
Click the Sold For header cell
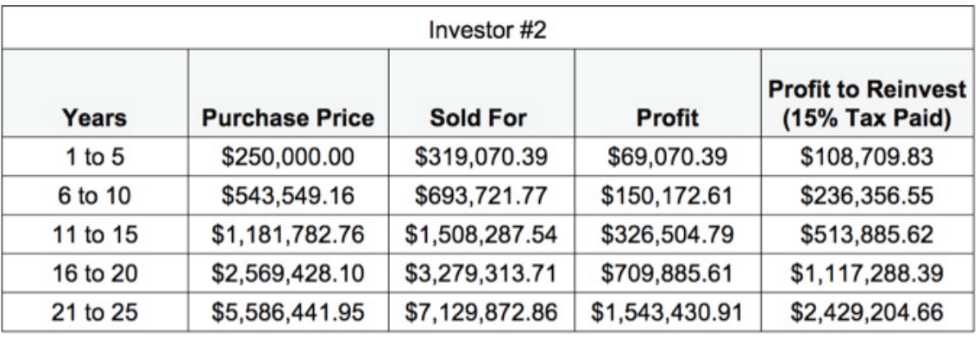click(481, 93)
